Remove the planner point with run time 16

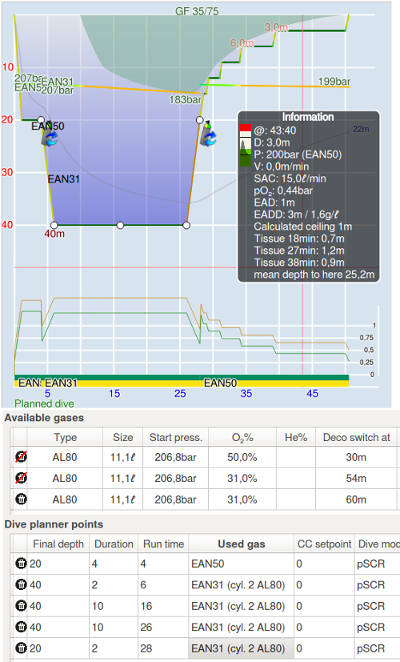pos(20,605)
